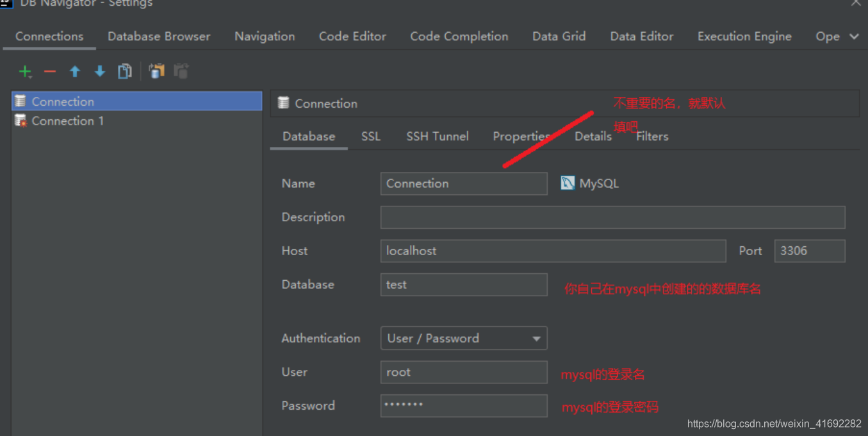Switch to the Data Grid settings section
Viewport: 868px width, 436px height.
click(x=558, y=37)
